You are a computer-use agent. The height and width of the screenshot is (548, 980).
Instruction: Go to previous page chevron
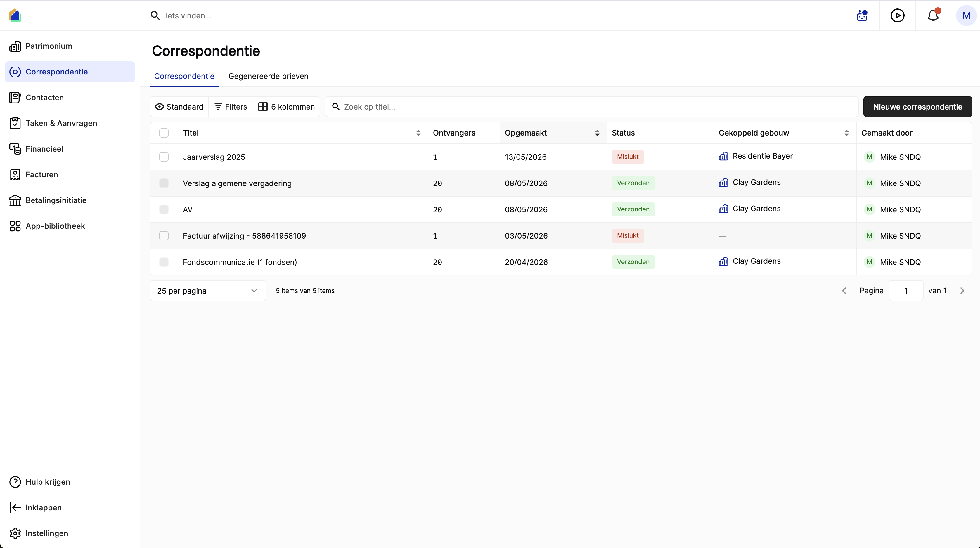844,291
